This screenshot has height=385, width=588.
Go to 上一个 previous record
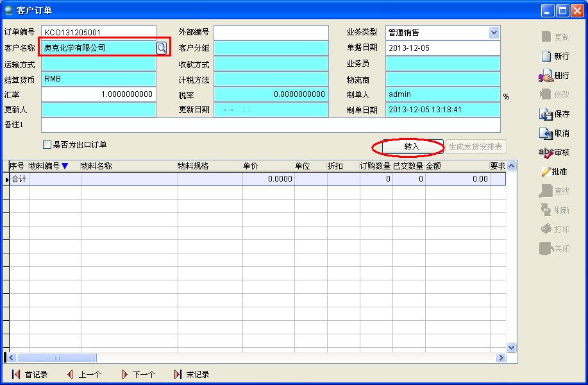[70, 374]
